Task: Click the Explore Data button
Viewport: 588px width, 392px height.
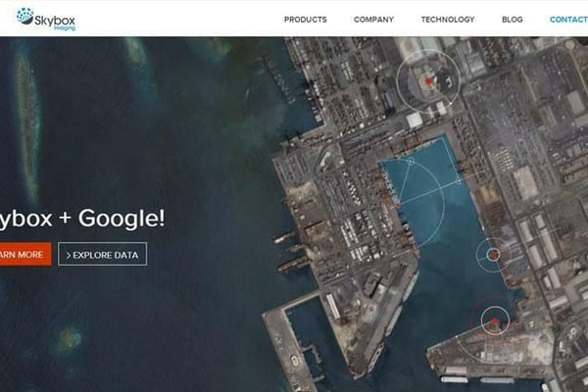Action: click(x=102, y=255)
